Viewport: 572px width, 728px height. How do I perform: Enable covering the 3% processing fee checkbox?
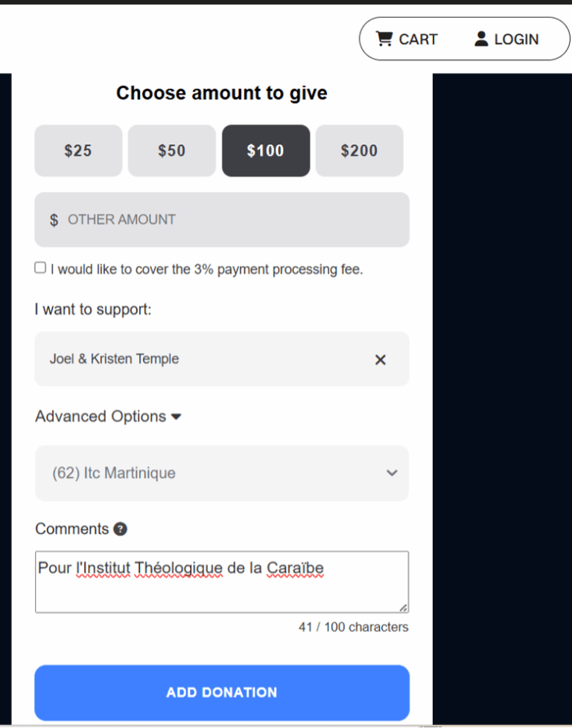(40, 268)
